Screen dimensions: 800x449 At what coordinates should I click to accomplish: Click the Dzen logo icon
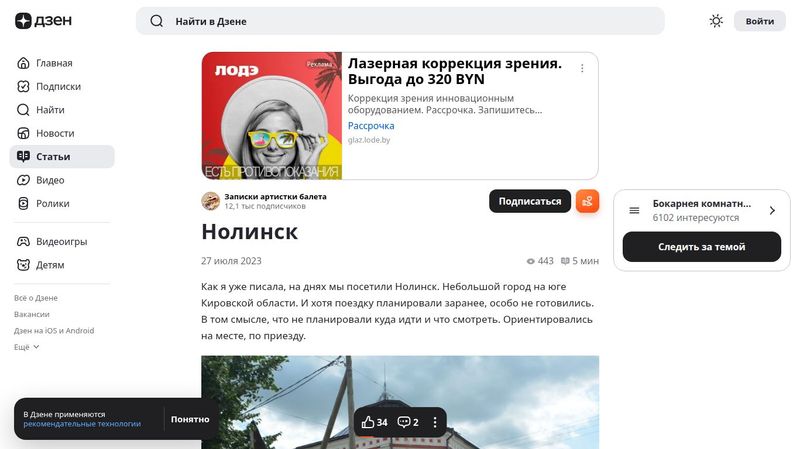(x=23, y=21)
